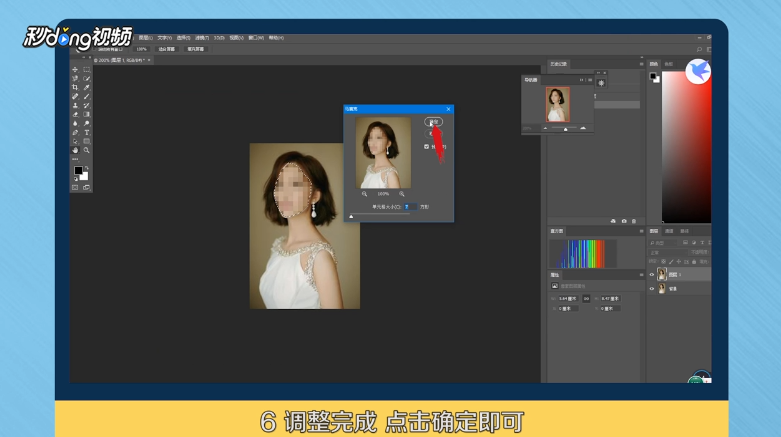
Task: Toggle Scroll All Windows checkbox in options bar
Action: (x=94, y=49)
